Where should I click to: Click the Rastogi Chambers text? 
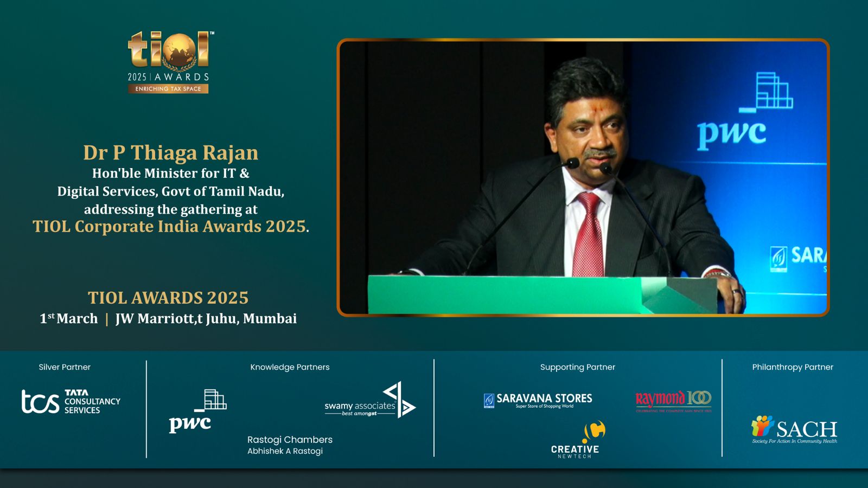290,440
